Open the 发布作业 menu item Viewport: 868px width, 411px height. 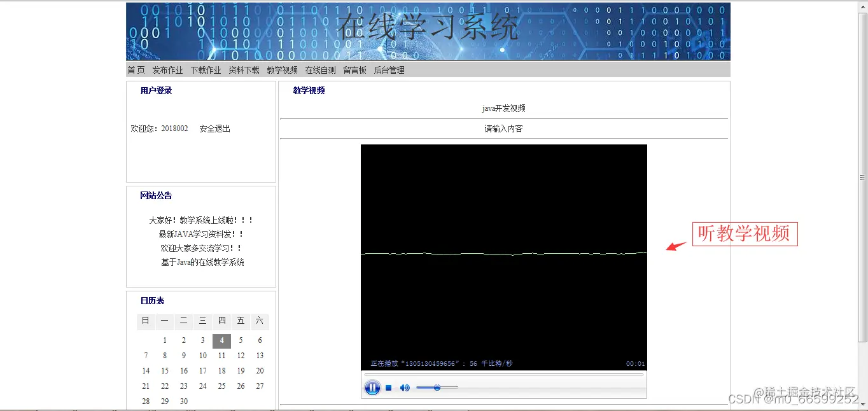pyautogui.click(x=167, y=70)
